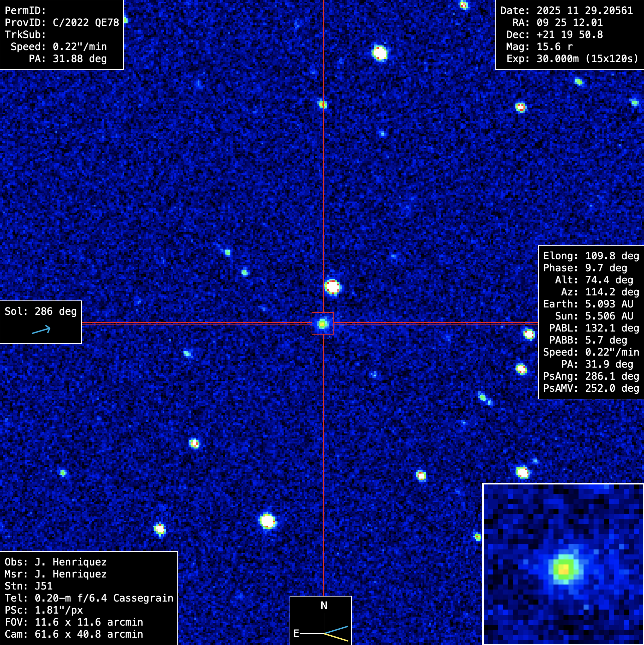Screen dimensions: 644x645
Task: Click the Sol: 286 deg label
Action: click(x=41, y=311)
